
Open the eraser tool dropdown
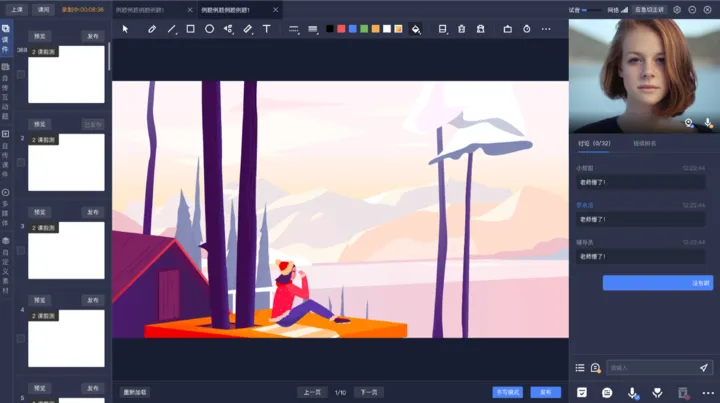pyautogui.click(x=248, y=29)
